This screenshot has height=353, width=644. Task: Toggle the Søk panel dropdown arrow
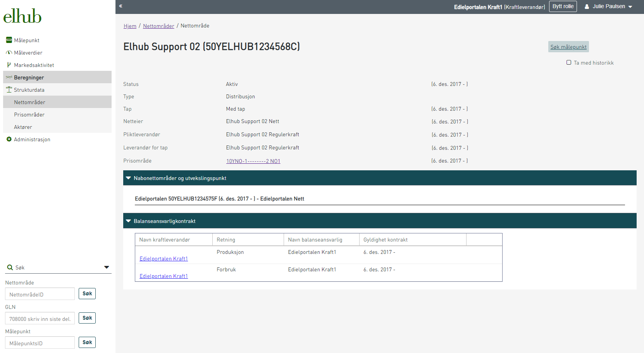point(107,267)
